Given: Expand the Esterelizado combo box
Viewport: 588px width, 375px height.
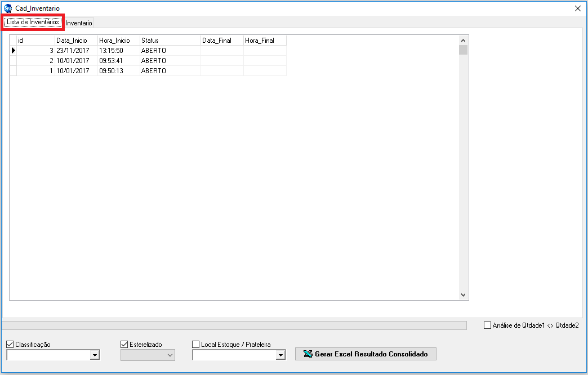Looking at the screenshot, I should click(x=170, y=355).
